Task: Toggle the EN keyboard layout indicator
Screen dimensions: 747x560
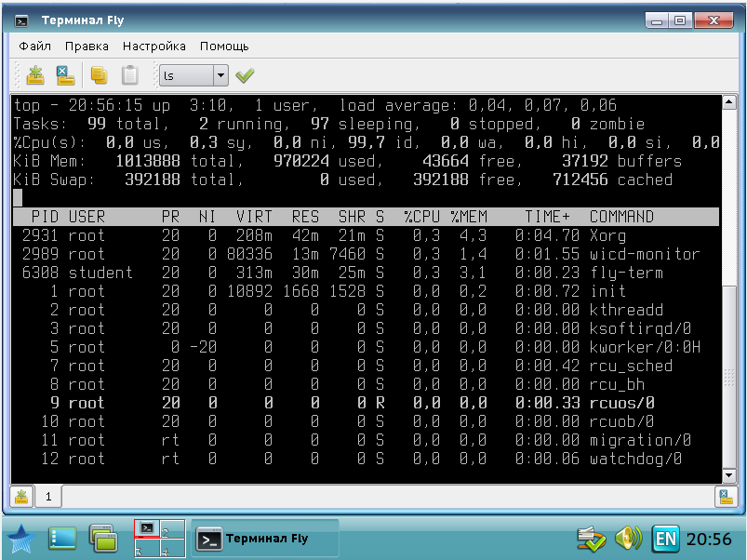Action: coord(665,539)
